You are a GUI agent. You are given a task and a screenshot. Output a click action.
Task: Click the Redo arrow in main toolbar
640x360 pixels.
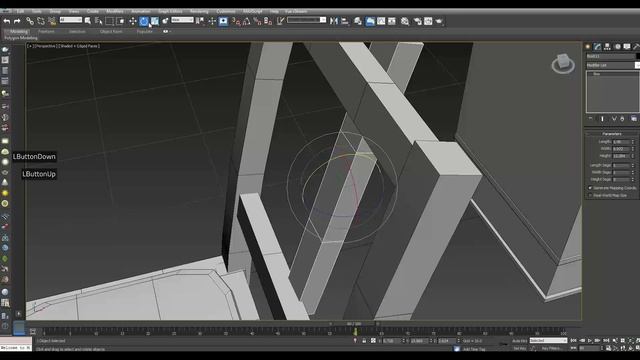(x=17, y=21)
